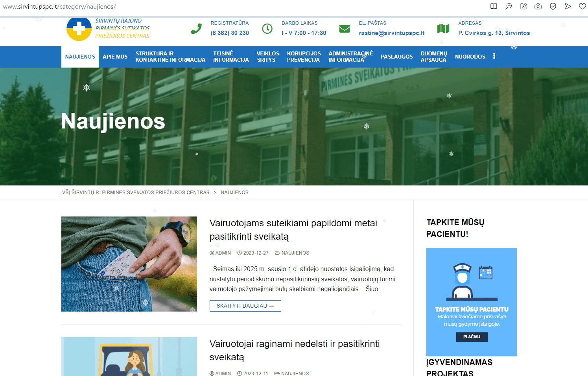Image resolution: width=588 pixels, height=376 pixels.
Task: Open email link rastine@sirvintupspc.lt
Action: click(x=391, y=33)
